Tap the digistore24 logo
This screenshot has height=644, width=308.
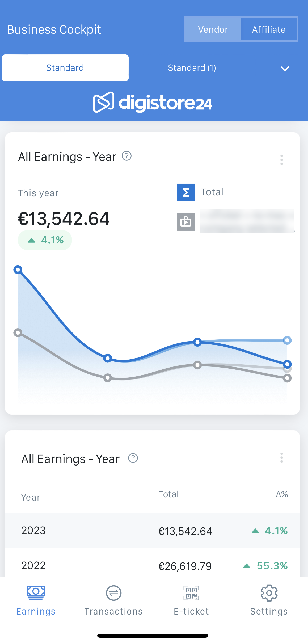point(153,103)
